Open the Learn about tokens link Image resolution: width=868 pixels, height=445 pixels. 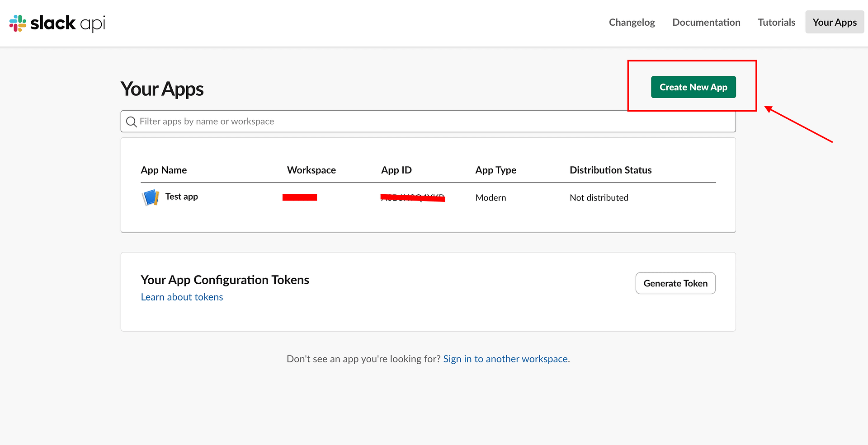[x=182, y=297]
